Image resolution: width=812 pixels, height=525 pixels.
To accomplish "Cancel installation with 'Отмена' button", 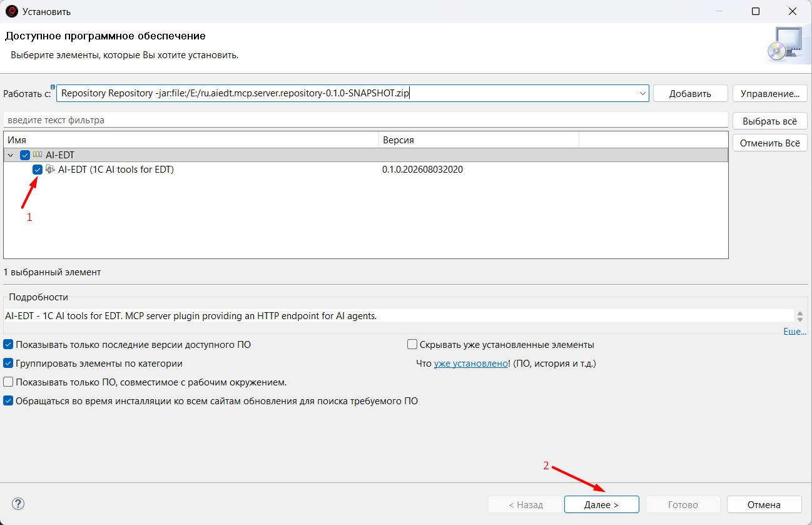I will (764, 504).
